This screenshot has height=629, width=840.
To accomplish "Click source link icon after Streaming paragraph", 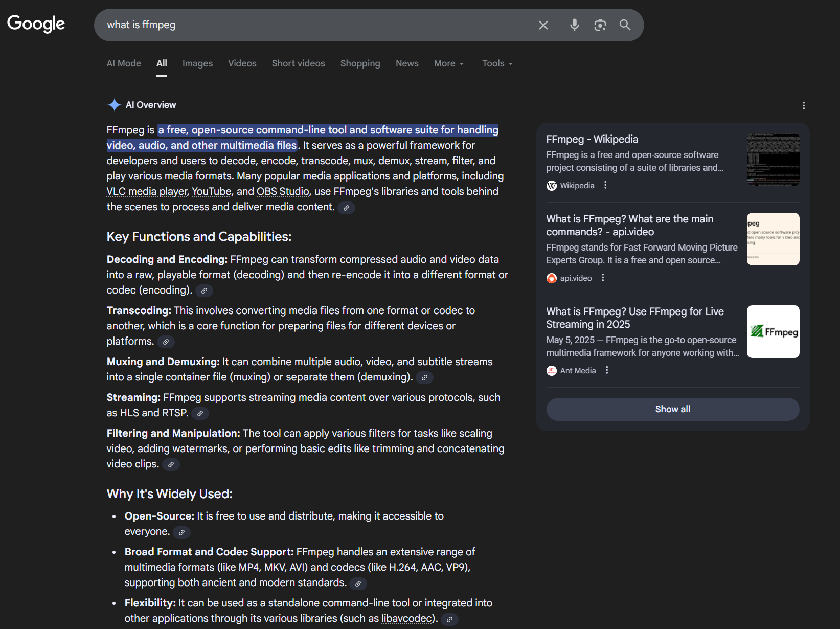I will [200, 414].
